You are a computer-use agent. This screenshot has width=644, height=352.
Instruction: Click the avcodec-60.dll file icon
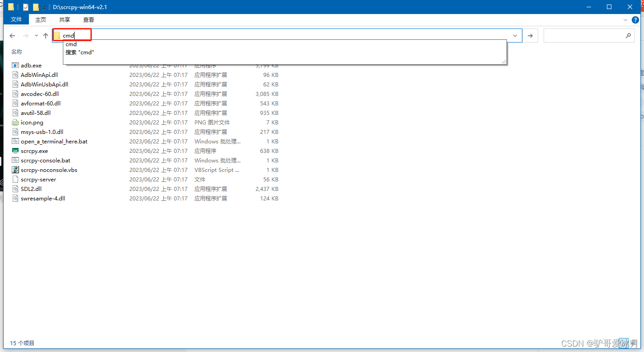[x=15, y=94]
